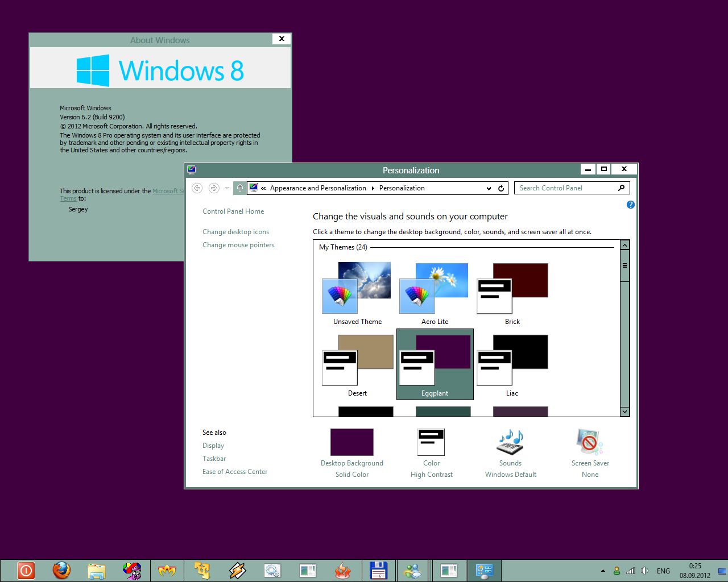Image resolution: width=728 pixels, height=582 pixels.
Task: Open Ease of Access Center link
Action: click(235, 472)
